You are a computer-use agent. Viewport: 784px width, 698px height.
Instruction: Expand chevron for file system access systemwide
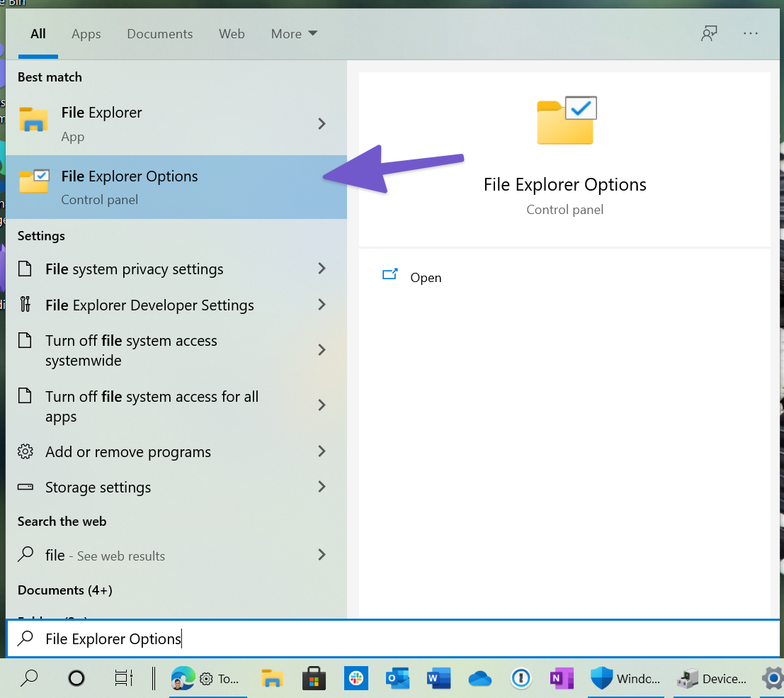pos(322,350)
